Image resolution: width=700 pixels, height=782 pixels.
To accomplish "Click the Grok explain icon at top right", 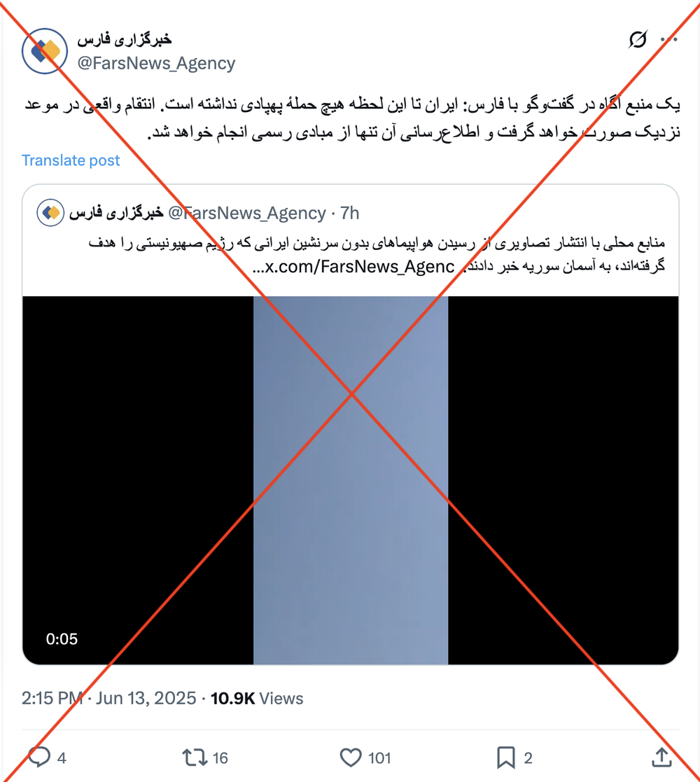I will pyautogui.click(x=638, y=39).
